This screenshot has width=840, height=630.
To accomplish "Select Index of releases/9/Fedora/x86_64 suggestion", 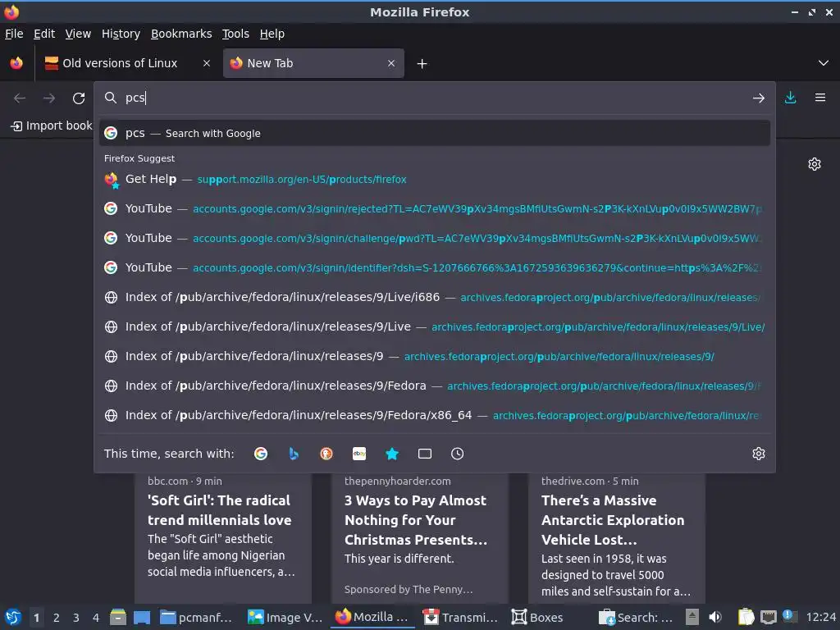I will pyautogui.click(x=435, y=415).
